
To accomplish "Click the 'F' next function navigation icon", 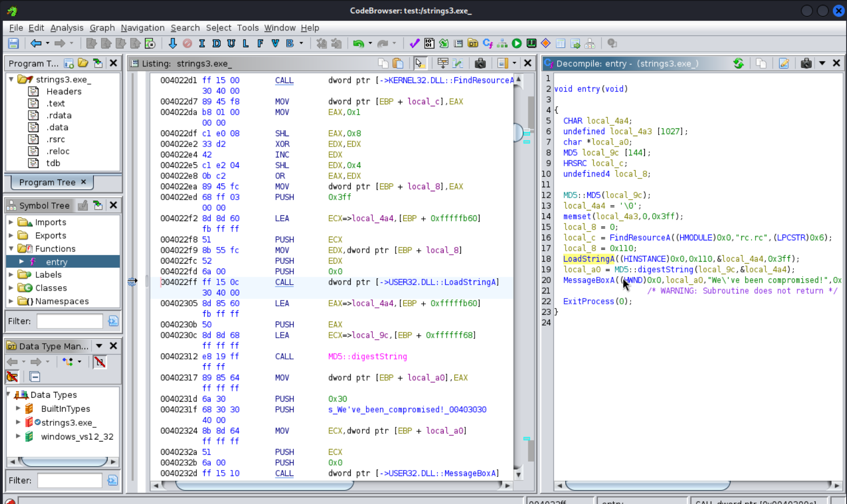I will 260,43.
